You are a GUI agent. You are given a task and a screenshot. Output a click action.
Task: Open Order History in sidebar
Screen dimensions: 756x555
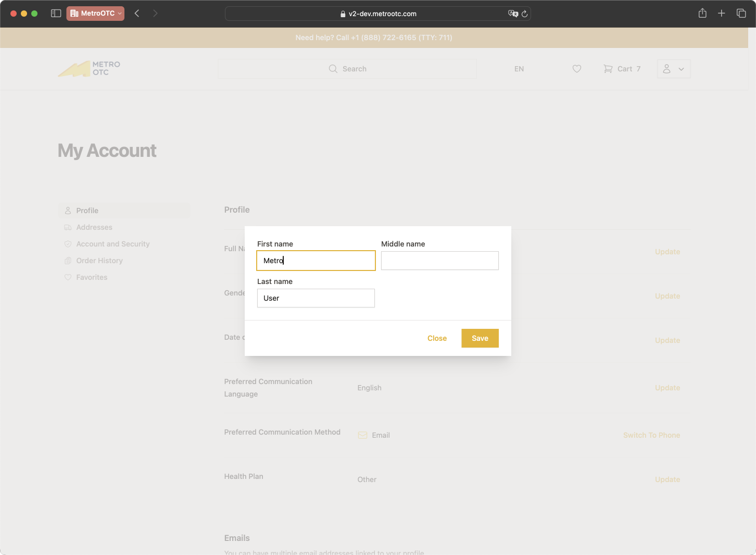click(99, 261)
